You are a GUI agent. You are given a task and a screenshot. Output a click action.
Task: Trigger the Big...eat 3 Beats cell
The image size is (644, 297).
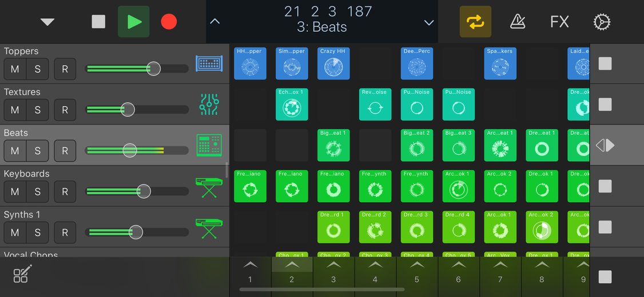[458, 145]
